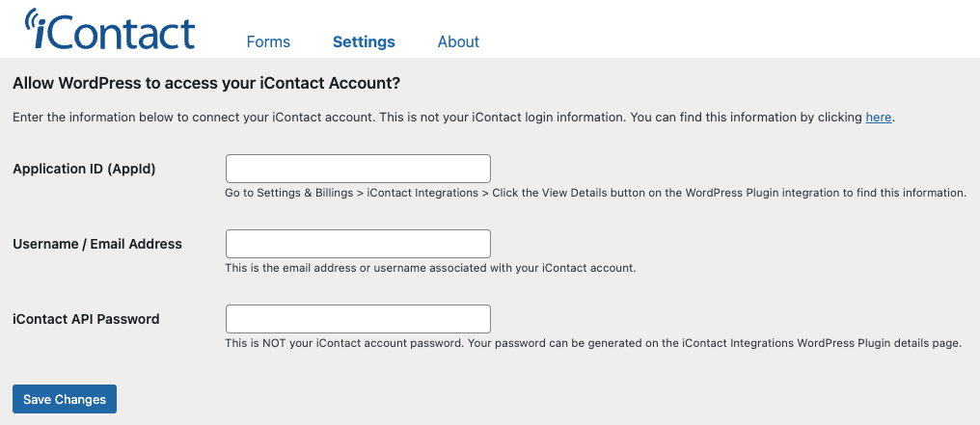Focus the iContact API Password field
This screenshot has height=425, width=980.
click(x=358, y=319)
